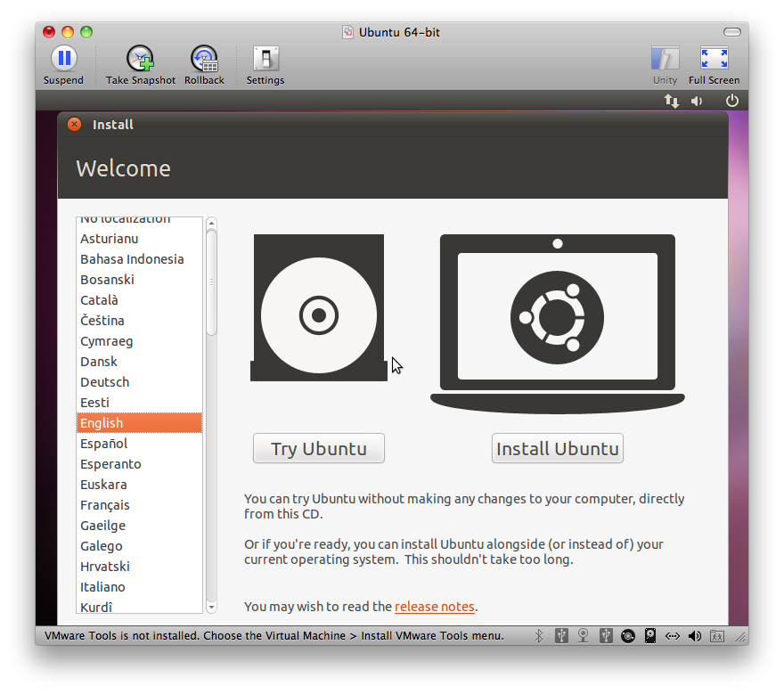The width and height of the screenshot is (784, 694).
Task: Open Ubuntu power session menu icon
Action: click(732, 101)
